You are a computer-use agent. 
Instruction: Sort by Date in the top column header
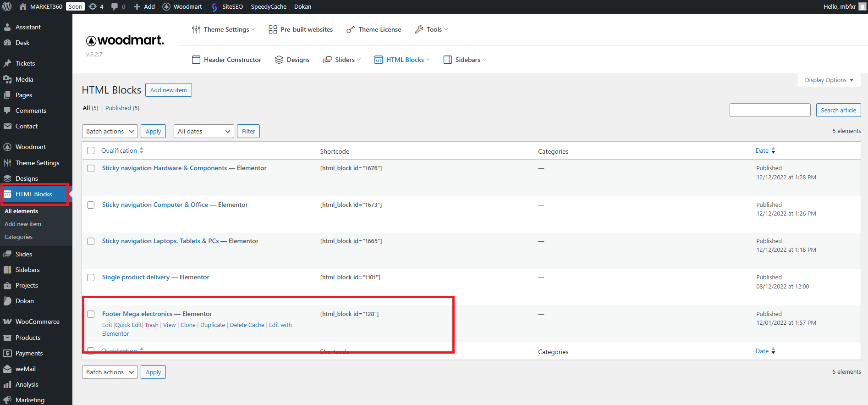pyautogui.click(x=765, y=150)
